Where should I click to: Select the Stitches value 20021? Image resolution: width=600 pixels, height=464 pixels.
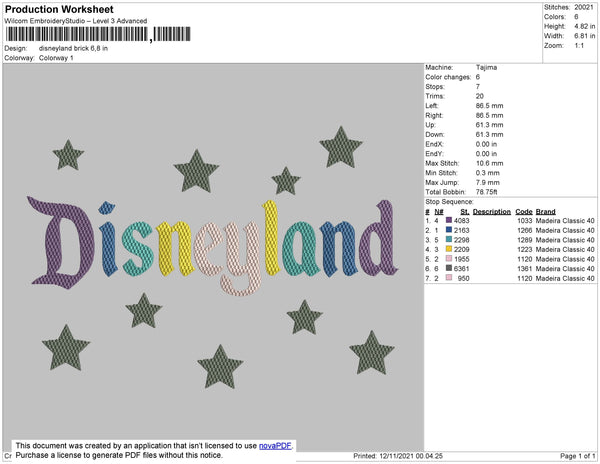point(584,7)
